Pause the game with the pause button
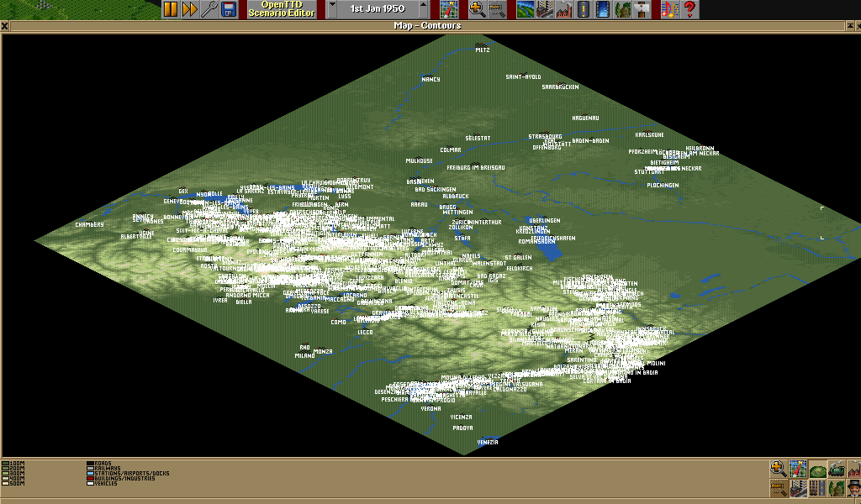 171,9
